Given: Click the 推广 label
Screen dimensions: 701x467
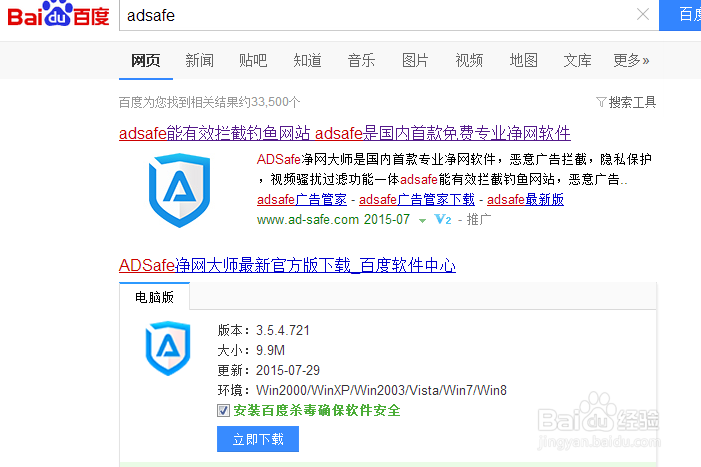Looking at the screenshot, I should (479, 219).
